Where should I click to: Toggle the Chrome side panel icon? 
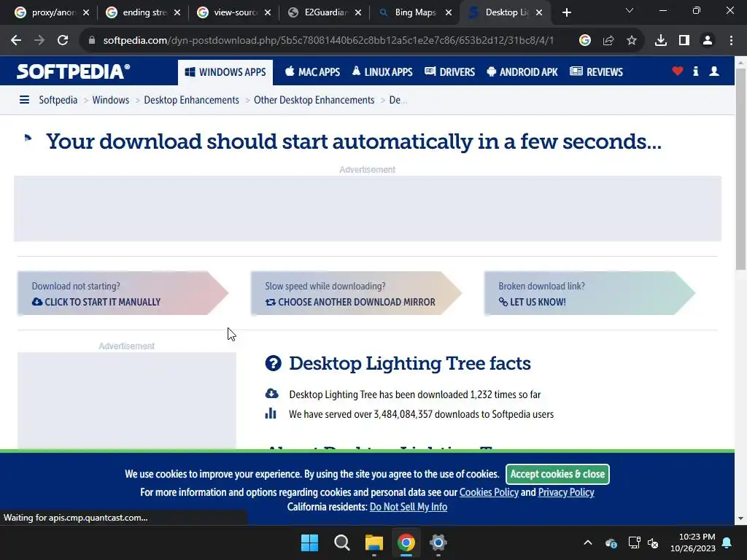coord(684,41)
